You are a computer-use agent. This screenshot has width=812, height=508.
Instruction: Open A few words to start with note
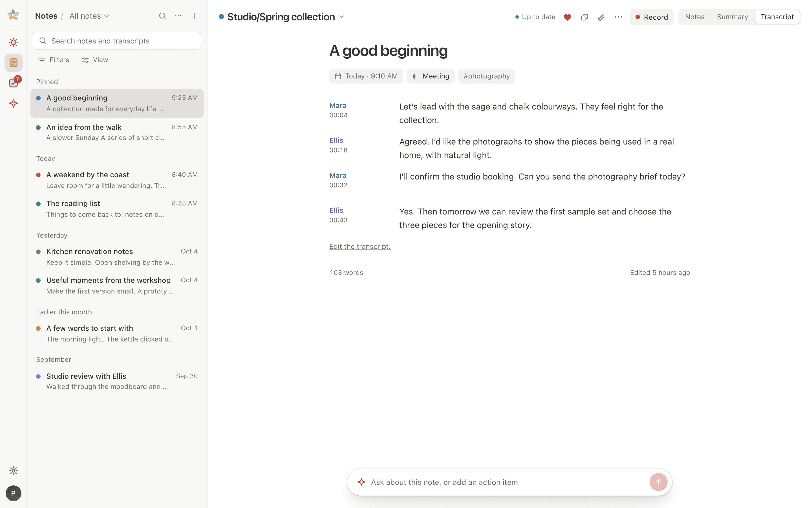click(x=117, y=334)
